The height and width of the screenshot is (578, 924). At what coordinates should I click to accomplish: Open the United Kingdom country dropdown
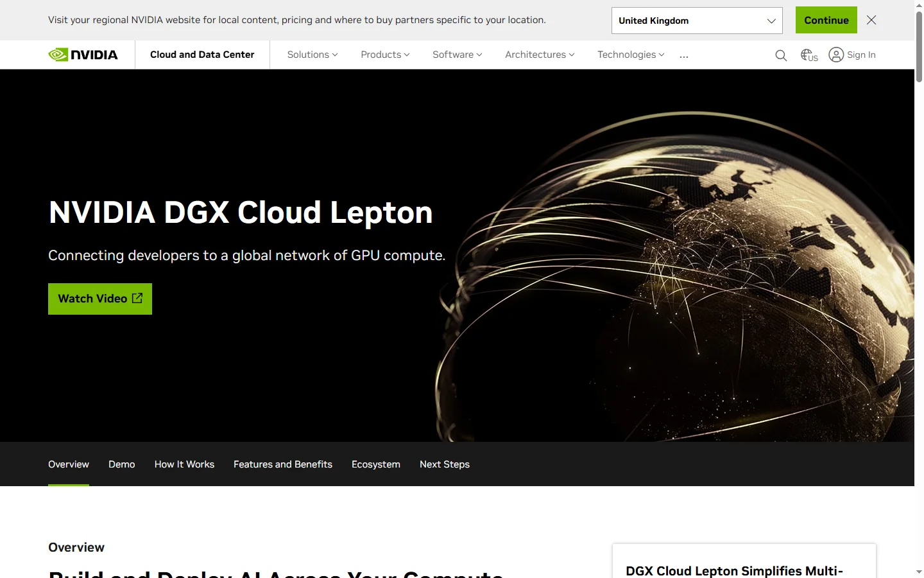point(697,21)
